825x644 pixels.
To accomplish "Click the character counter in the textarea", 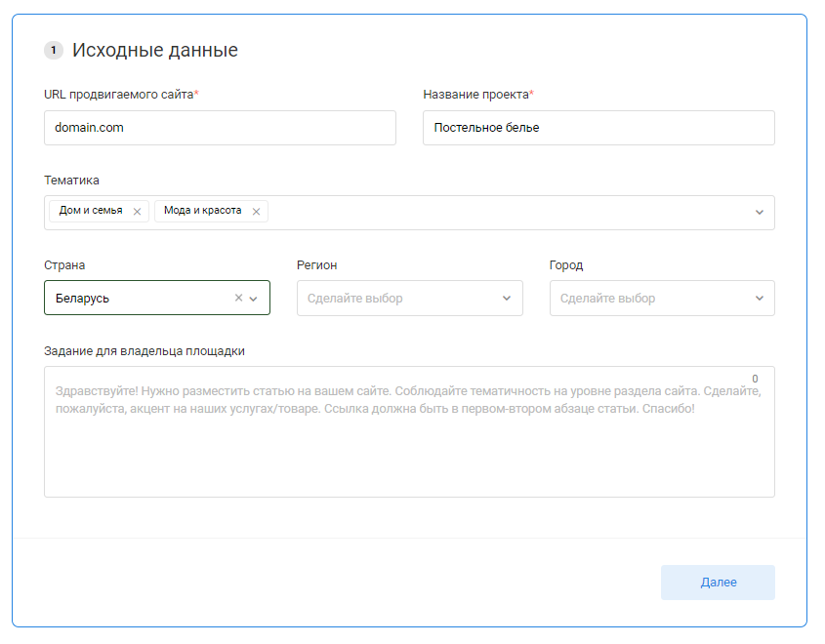I will 755,379.
